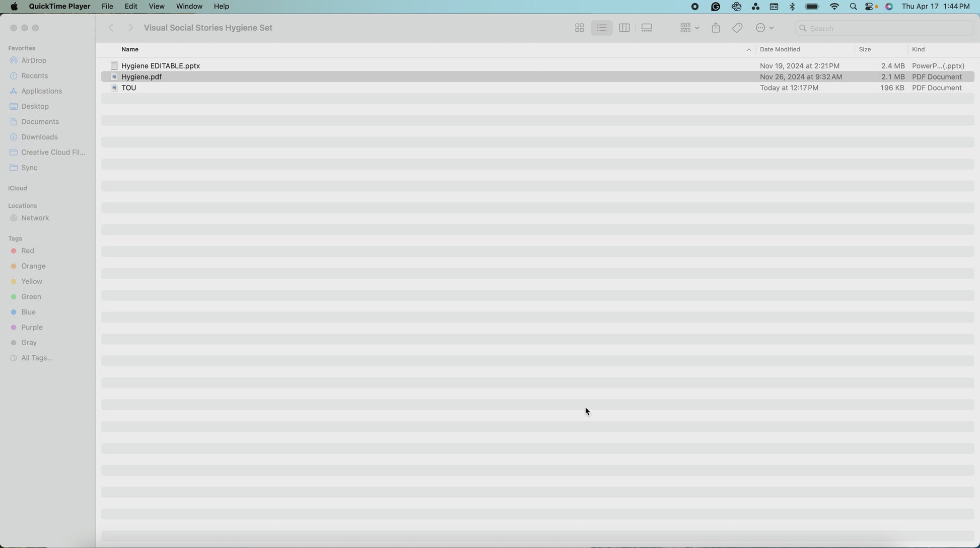Open AirDrop in sidebar
Image resolution: width=980 pixels, height=548 pixels.
pyautogui.click(x=34, y=60)
